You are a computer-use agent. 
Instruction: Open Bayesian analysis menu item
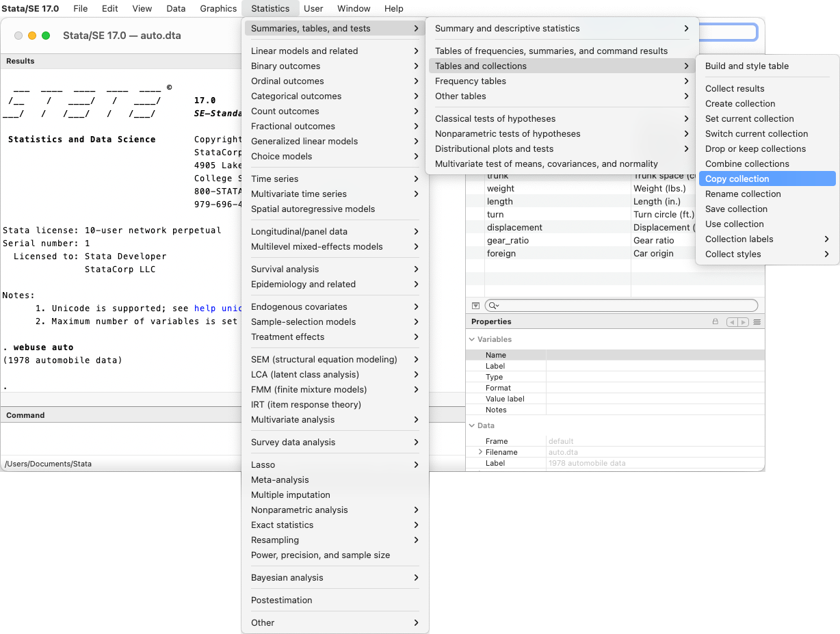(x=335, y=577)
